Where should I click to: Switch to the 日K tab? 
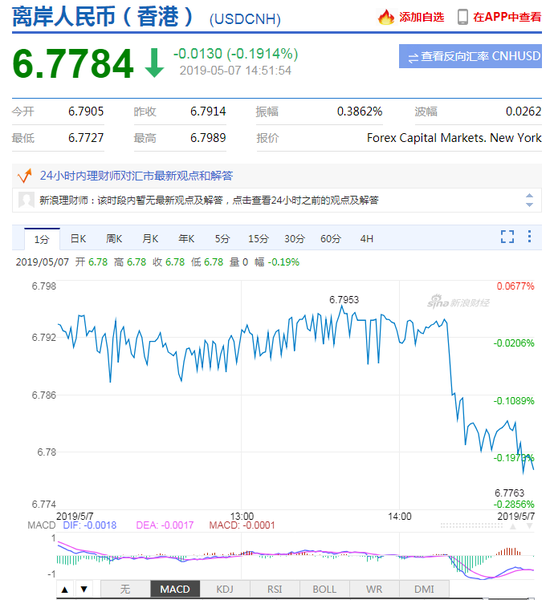pos(78,239)
